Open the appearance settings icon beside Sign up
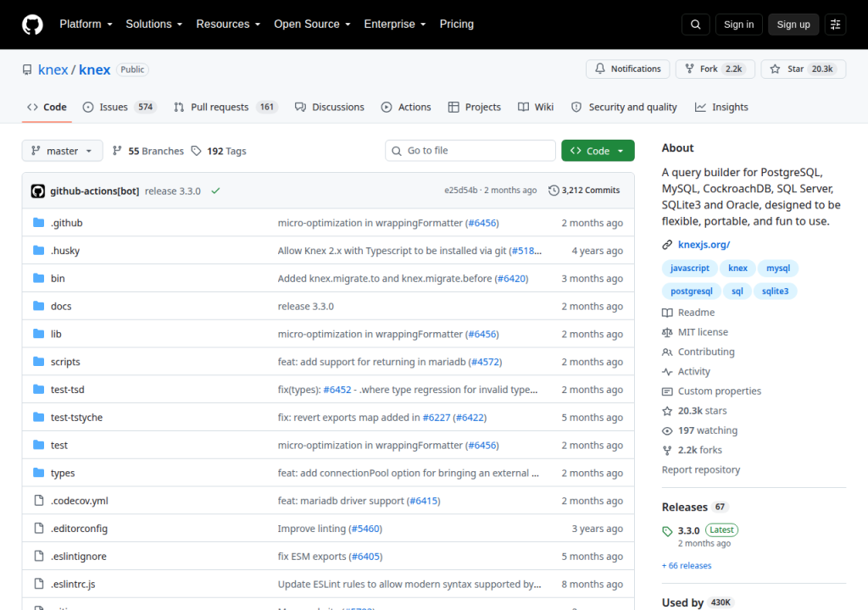The image size is (868, 610). pos(835,25)
